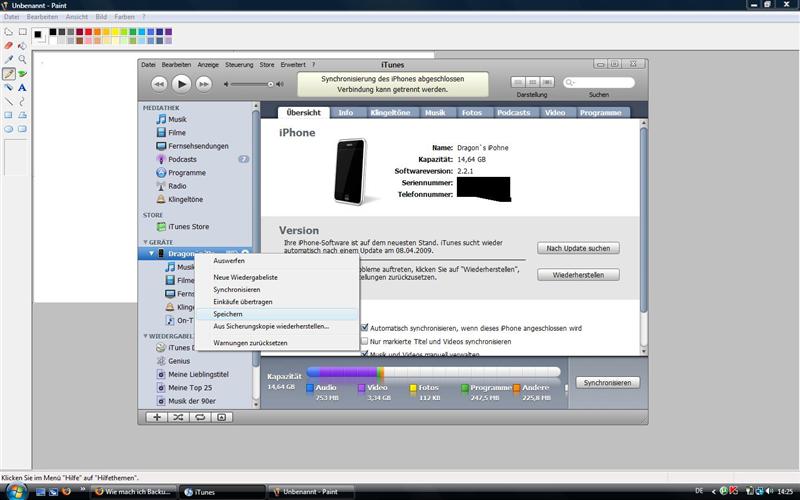This screenshot has width=800, height=500.
Task: Enable 'Nur markierte Titel und Videos synchronisieren'
Action: coord(363,341)
